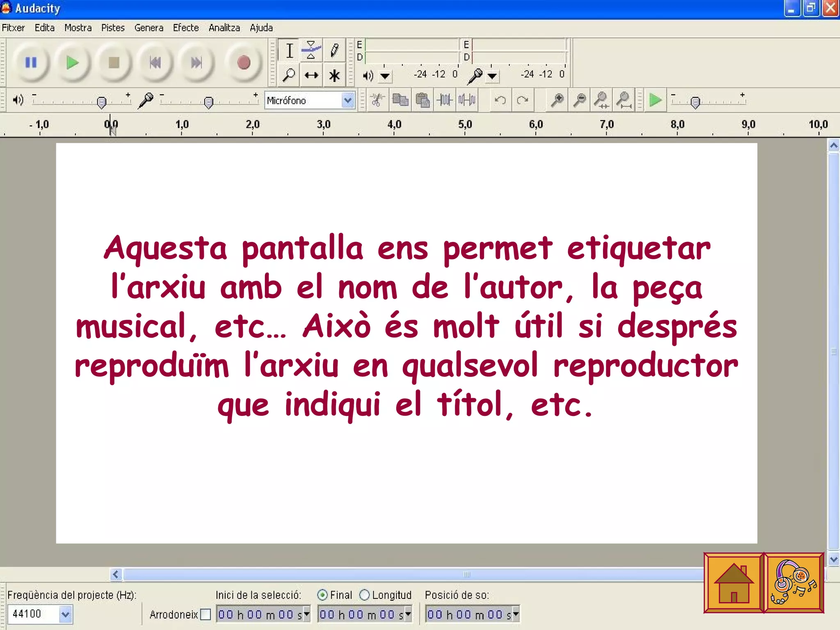The image size is (840, 630).
Task: Click the Fit project in window icon
Action: point(623,100)
